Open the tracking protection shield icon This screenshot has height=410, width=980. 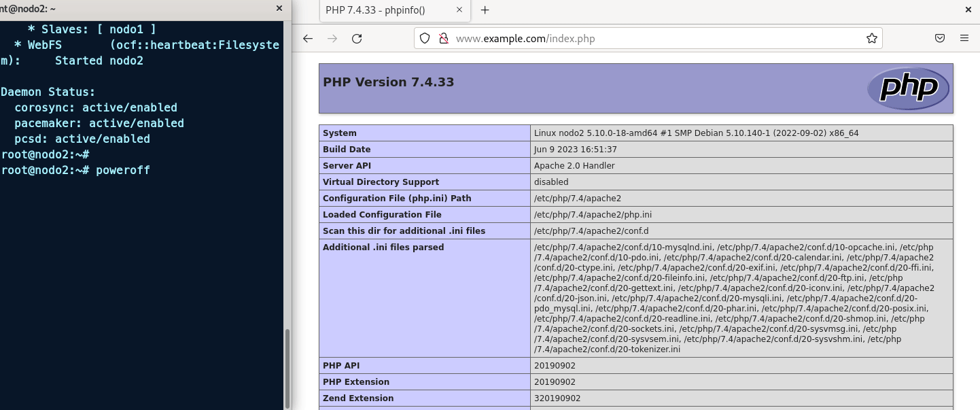point(425,39)
